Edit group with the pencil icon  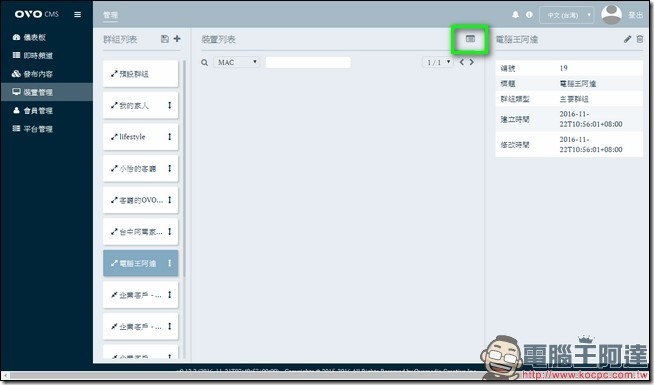(x=627, y=39)
